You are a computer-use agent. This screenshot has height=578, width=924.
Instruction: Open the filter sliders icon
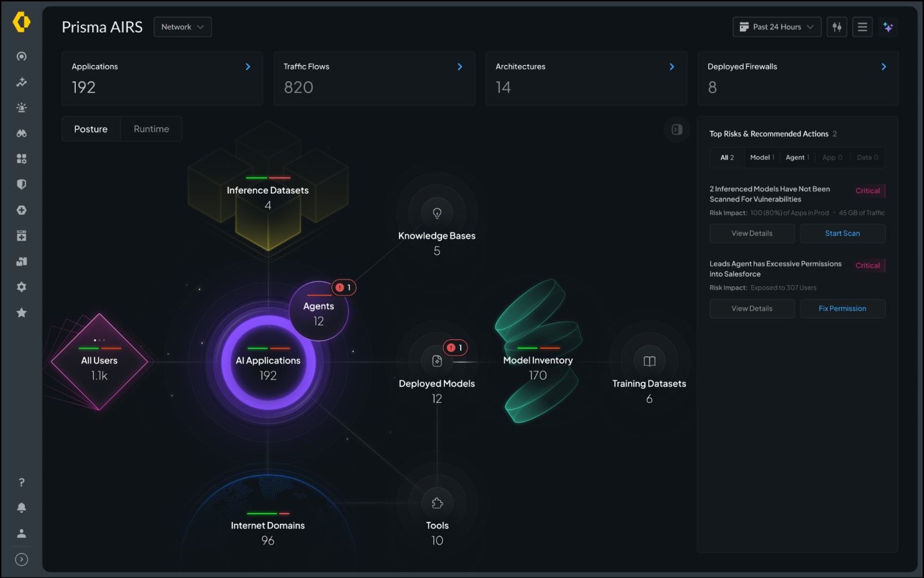[x=837, y=27]
